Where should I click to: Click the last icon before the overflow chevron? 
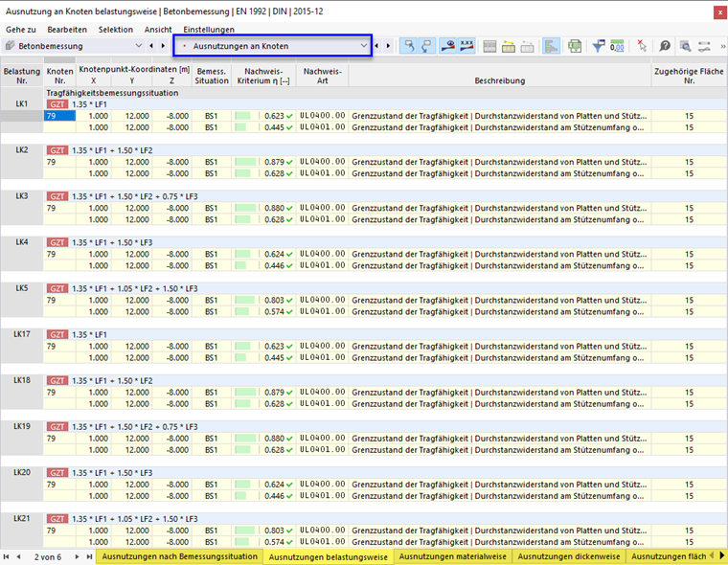(704, 46)
